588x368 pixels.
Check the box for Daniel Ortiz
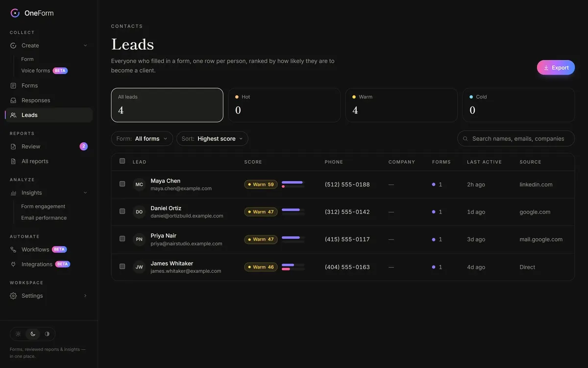122,211
